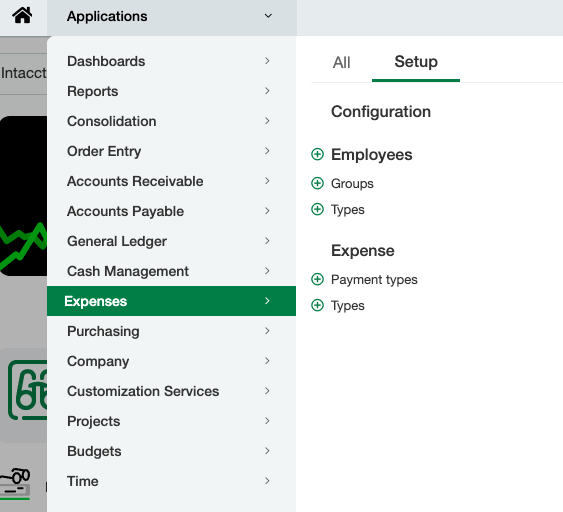Open the Purchasing menu
The width and height of the screenshot is (563, 512).
pos(171,331)
